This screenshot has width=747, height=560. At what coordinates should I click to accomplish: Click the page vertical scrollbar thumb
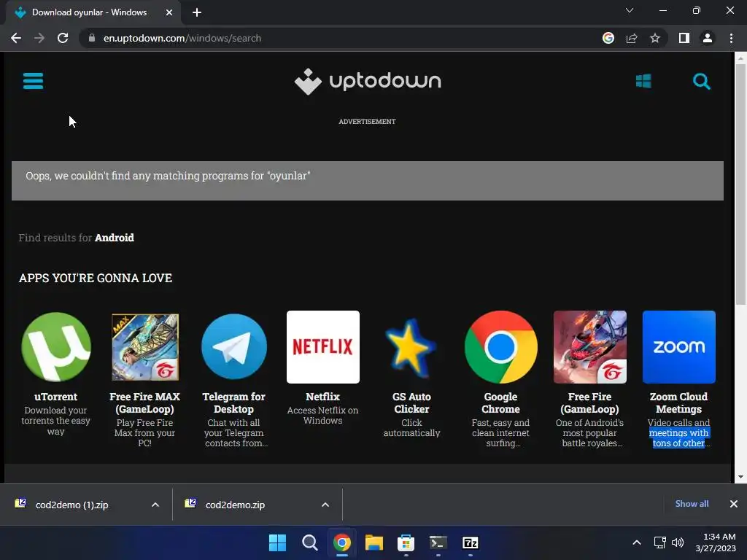(740, 184)
